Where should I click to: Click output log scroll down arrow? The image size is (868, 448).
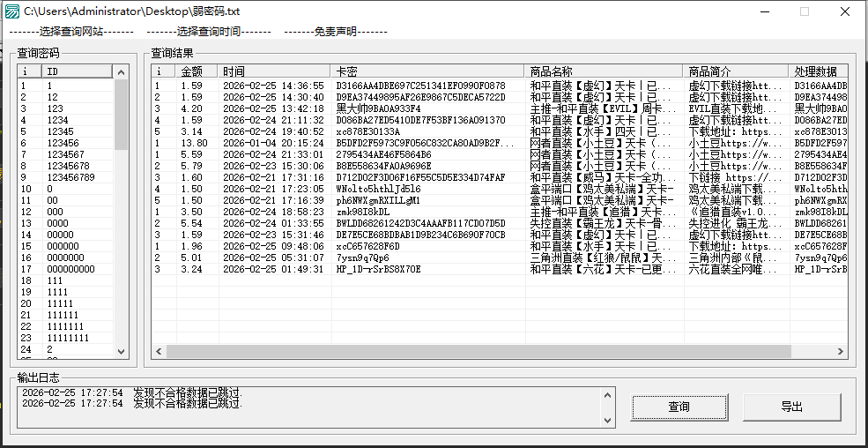(607, 421)
